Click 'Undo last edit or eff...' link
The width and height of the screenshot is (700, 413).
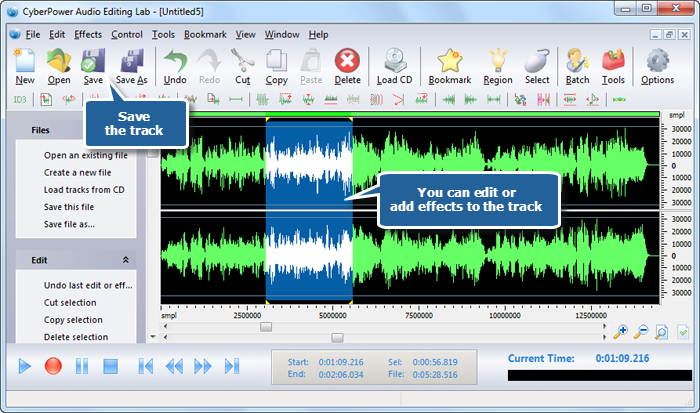pos(88,285)
